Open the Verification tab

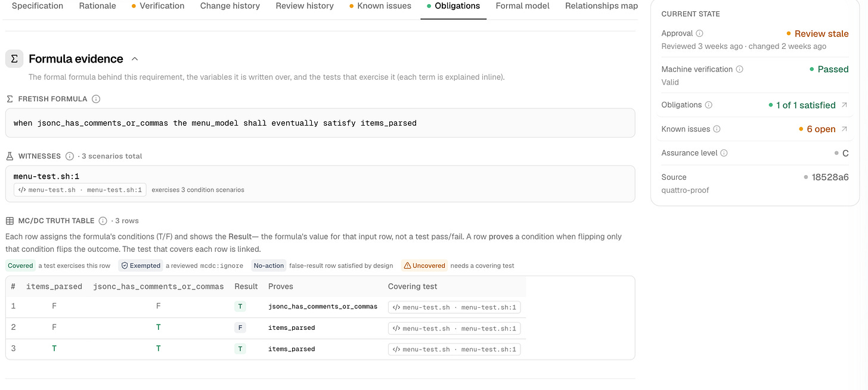tap(158, 6)
